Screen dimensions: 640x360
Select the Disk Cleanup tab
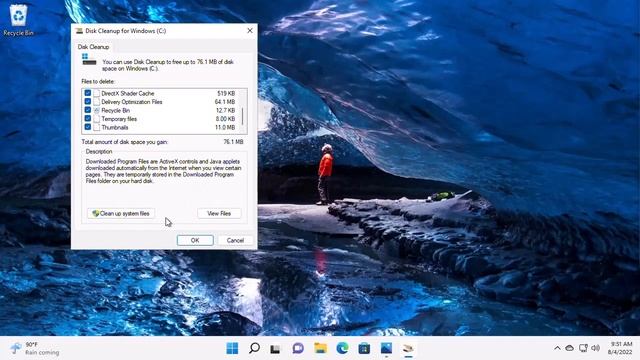click(93, 47)
